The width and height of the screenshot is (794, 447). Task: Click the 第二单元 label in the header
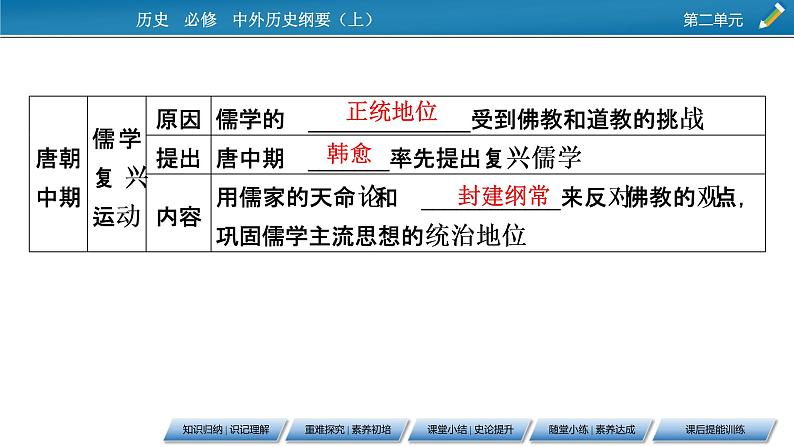(x=713, y=19)
